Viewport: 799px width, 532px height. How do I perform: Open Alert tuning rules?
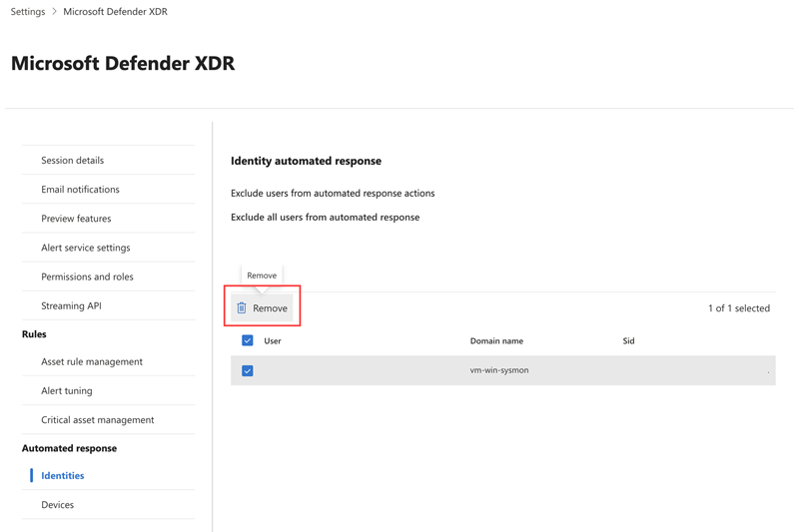tap(67, 390)
